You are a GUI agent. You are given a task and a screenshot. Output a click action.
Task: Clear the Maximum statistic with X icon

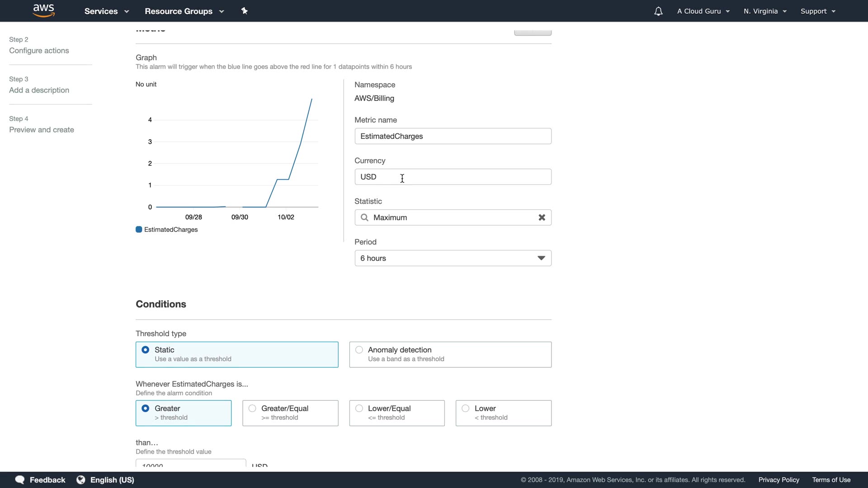coord(542,217)
